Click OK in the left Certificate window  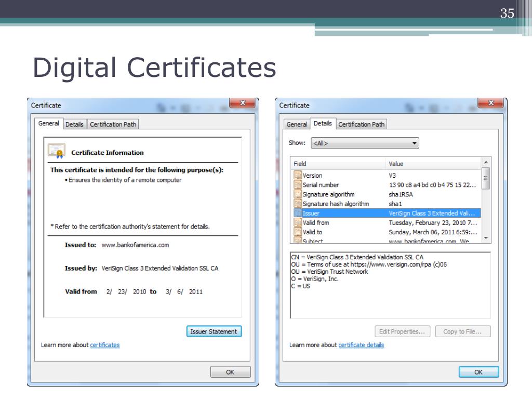[230, 372]
